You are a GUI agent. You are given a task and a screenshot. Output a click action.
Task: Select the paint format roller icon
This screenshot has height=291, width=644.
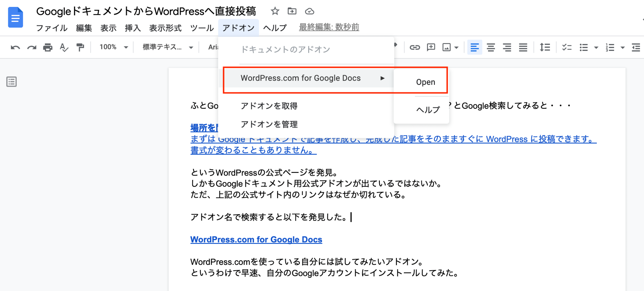tap(80, 47)
